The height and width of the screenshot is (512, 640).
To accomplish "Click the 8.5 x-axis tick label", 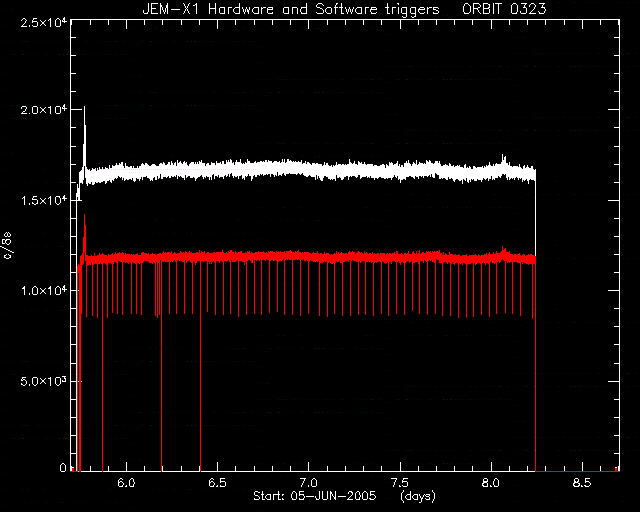I will click(x=582, y=483).
